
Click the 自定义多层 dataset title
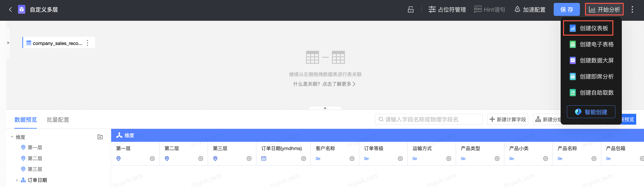coord(44,10)
